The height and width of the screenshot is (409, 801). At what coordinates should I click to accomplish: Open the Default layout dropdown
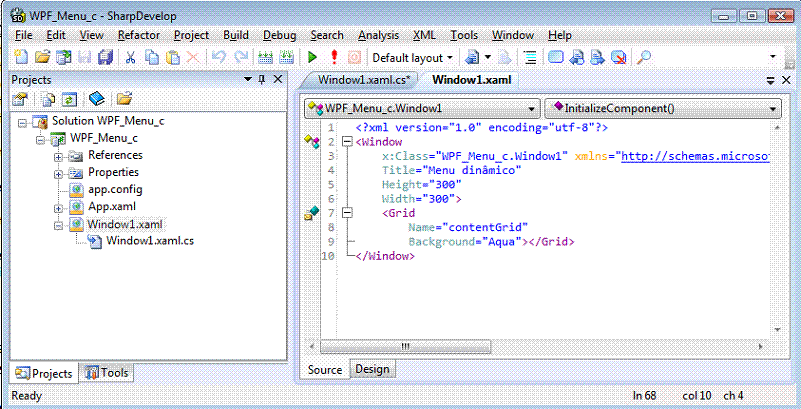(412, 58)
